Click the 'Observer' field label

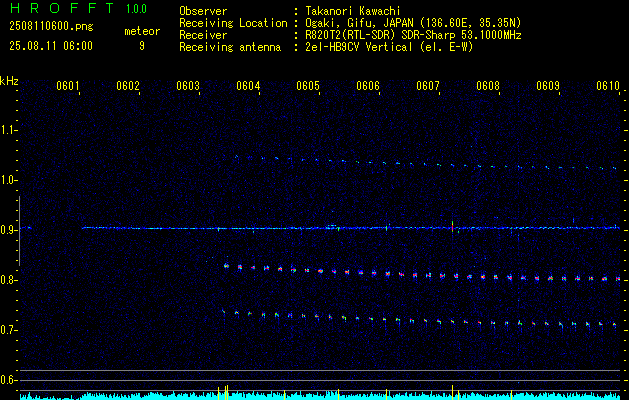pos(203,11)
